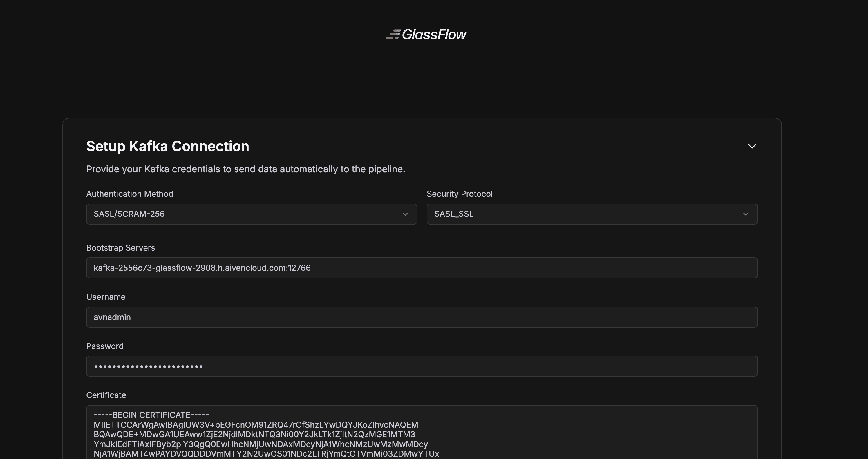868x459 pixels.
Task: Click the Username label
Action: (x=106, y=297)
